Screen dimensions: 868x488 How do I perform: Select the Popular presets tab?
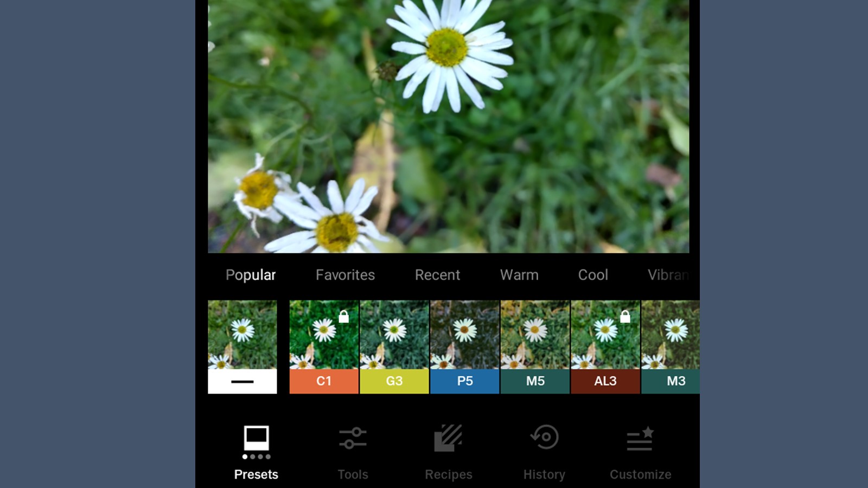pyautogui.click(x=250, y=275)
